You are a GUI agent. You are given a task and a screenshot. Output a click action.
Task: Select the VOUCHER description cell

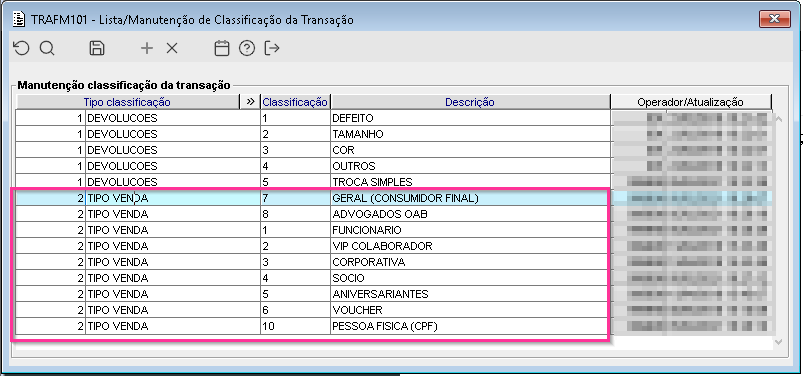(x=470, y=310)
